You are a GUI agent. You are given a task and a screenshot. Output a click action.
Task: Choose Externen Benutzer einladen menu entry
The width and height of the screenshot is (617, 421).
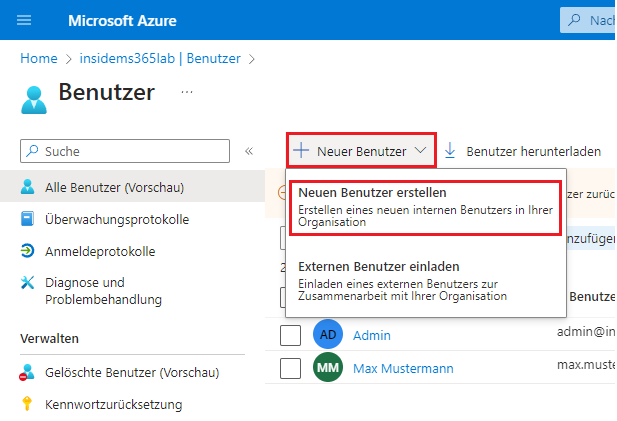point(424,281)
